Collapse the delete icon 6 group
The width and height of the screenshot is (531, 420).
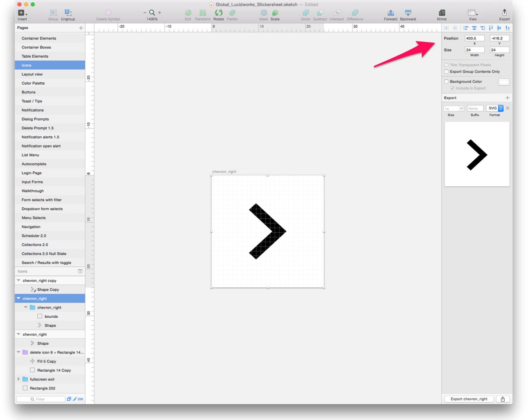[18, 352]
